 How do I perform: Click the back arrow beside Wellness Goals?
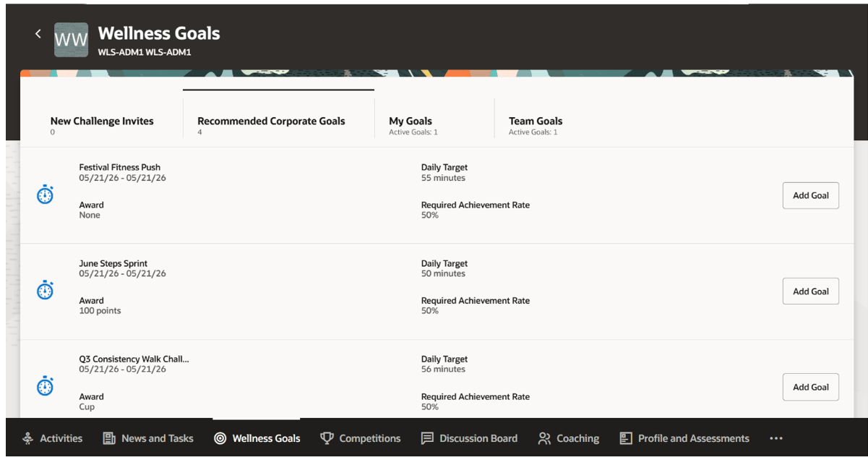(x=38, y=34)
